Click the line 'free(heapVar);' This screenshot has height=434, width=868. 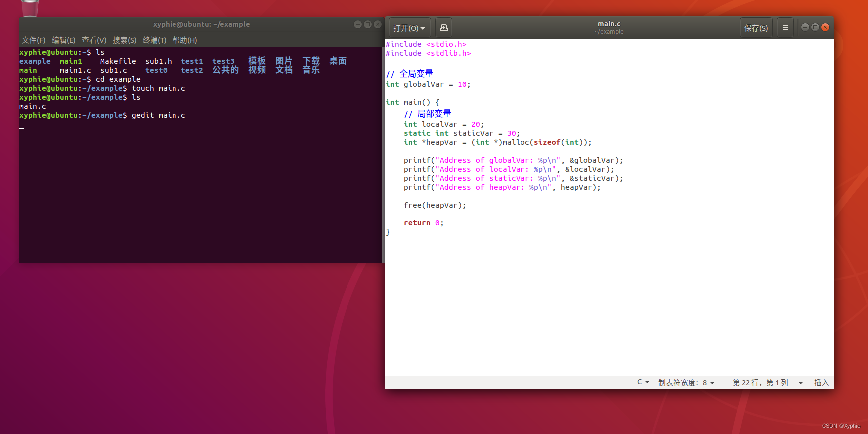point(435,205)
